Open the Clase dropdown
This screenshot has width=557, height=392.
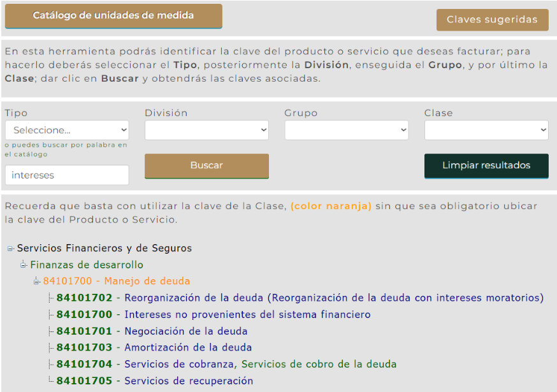click(486, 130)
